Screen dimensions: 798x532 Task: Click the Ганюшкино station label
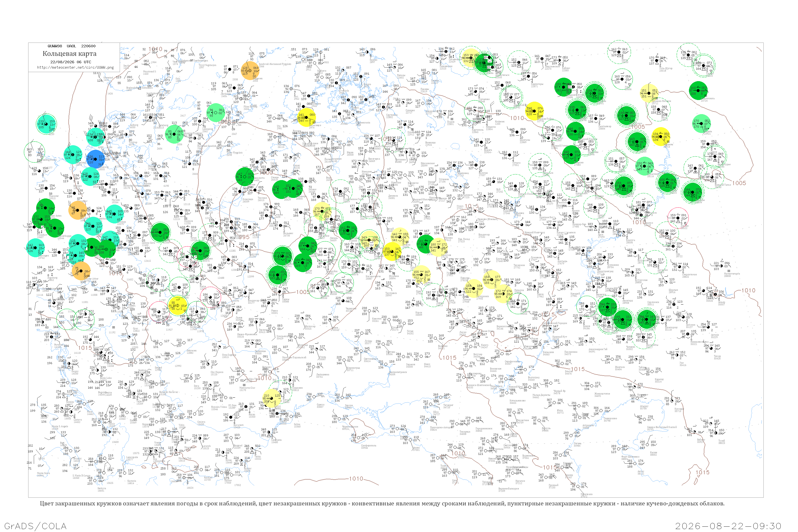611,418
